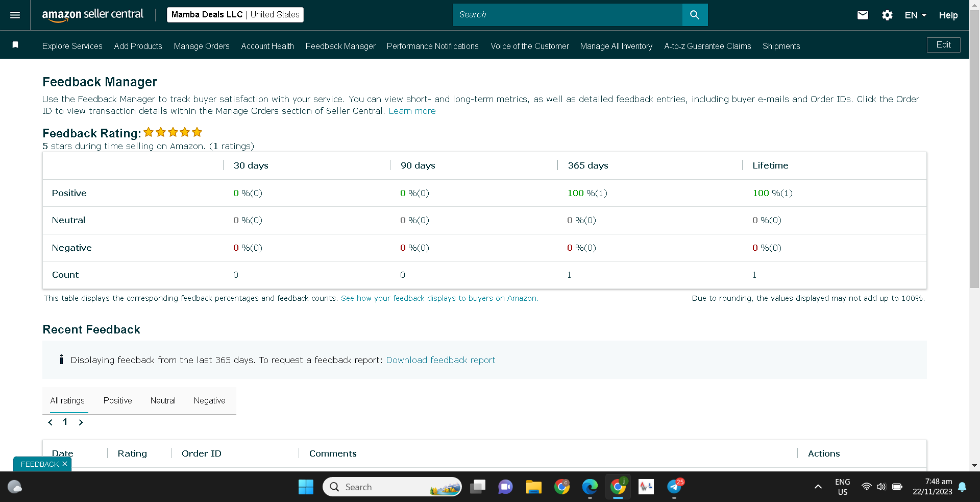This screenshot has height=502, width=980.
Task: Open Explore Services menu item
Action: tap(72, 46)
